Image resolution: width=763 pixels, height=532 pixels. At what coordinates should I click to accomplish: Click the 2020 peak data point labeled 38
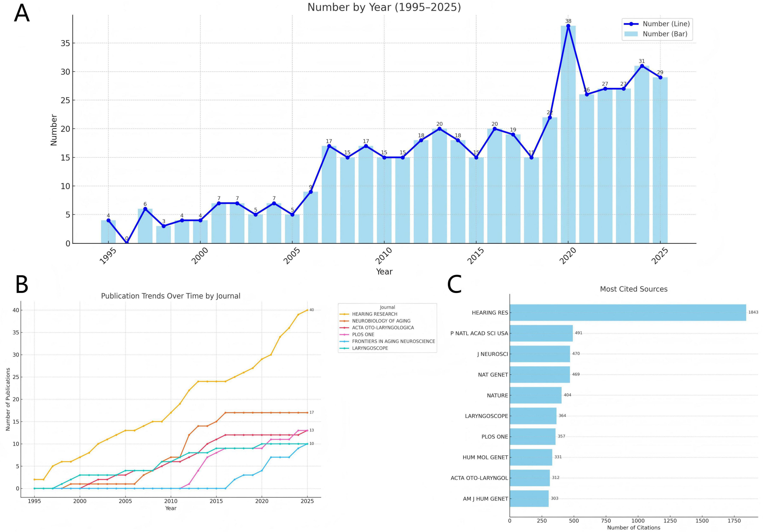(568, 26)
